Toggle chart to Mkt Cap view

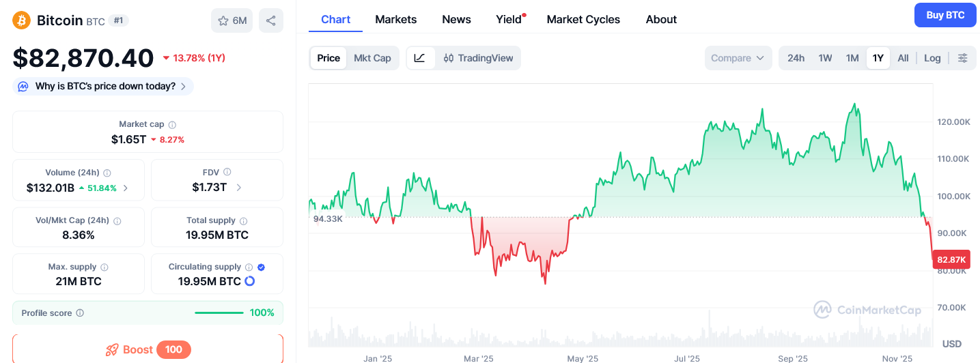[372, 58]
